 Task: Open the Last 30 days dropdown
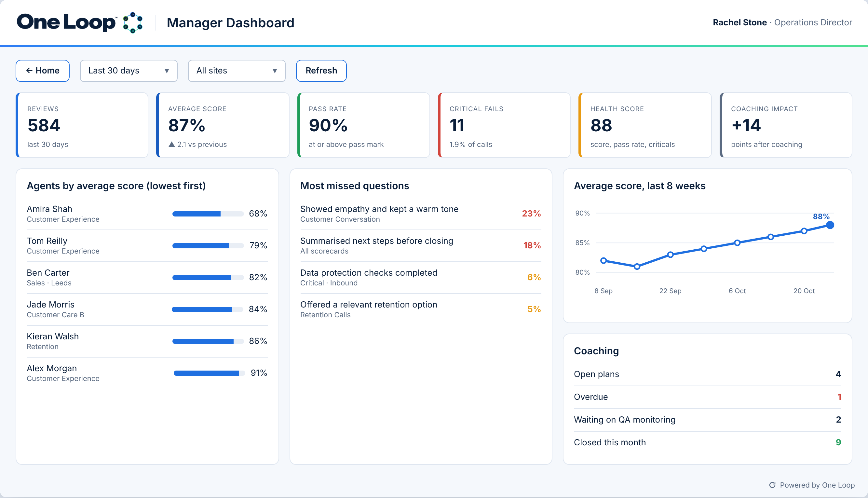[129, 71]
